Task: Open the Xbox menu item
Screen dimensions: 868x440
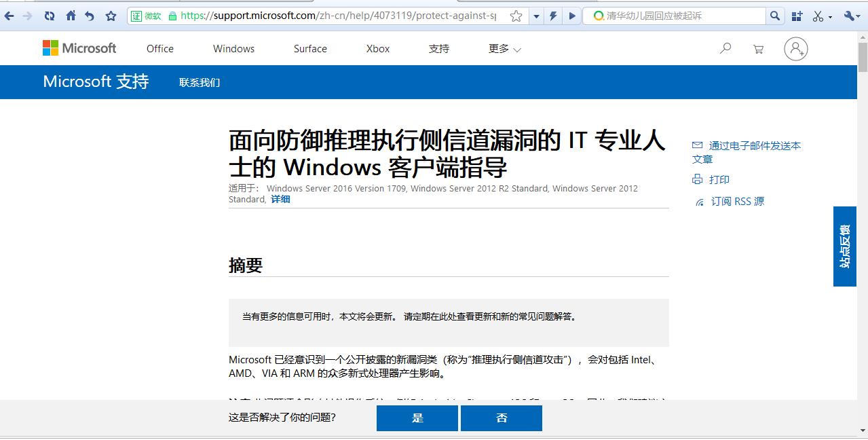Action: [377, 48]
